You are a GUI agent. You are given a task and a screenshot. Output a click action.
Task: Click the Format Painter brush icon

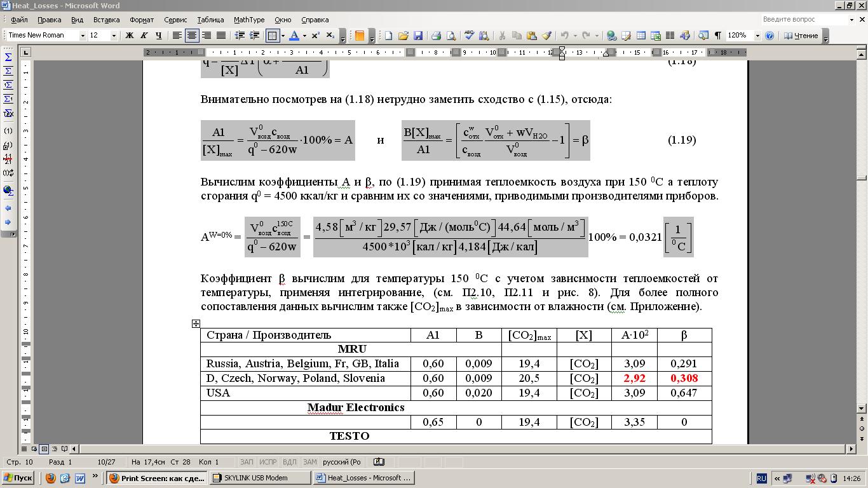[546, 36]
